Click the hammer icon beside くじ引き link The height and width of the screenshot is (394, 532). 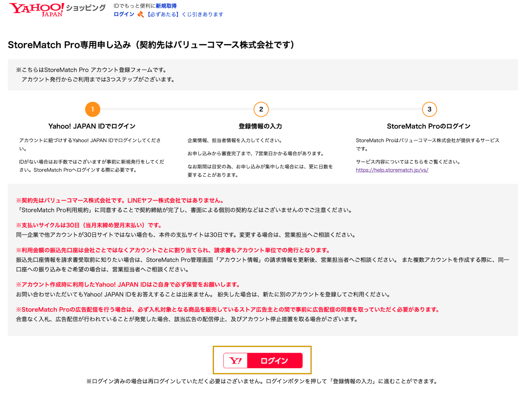pyautogui.click(x=141, y=14)
